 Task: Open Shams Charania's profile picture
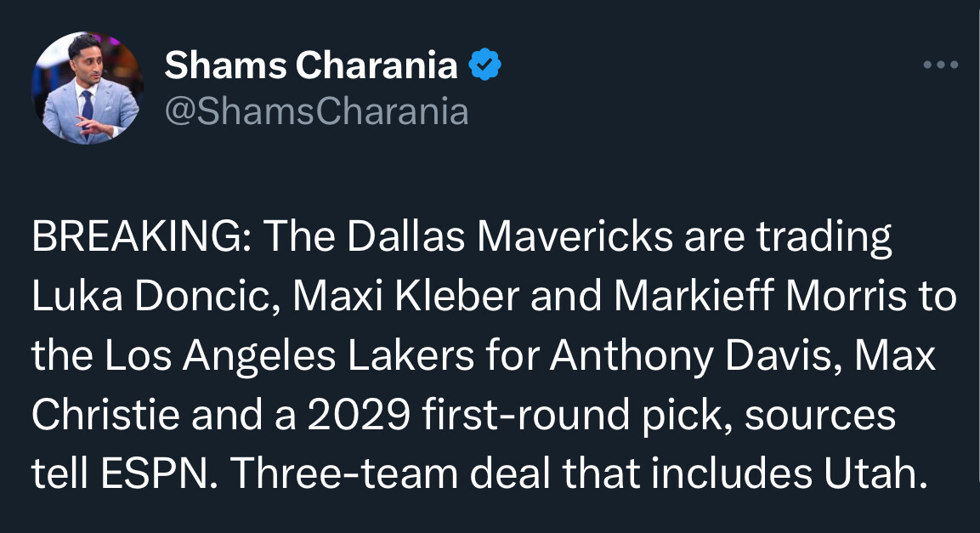pos(88,88)
